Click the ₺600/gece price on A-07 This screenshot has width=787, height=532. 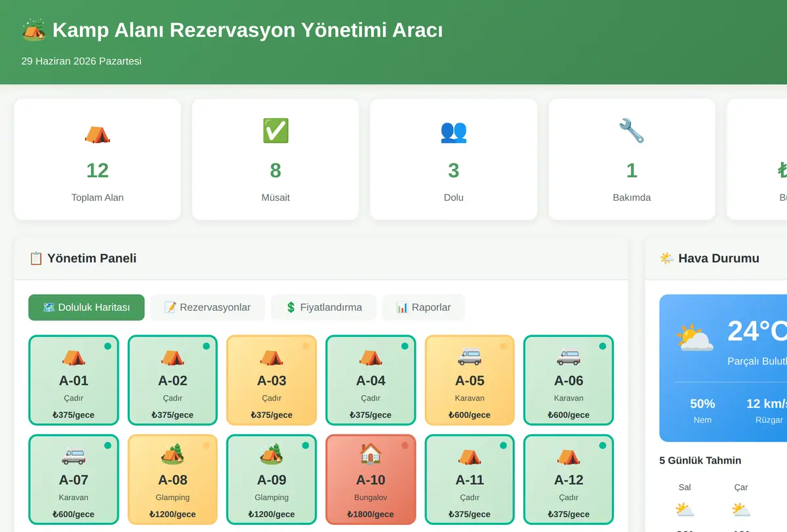coord(73,514)
